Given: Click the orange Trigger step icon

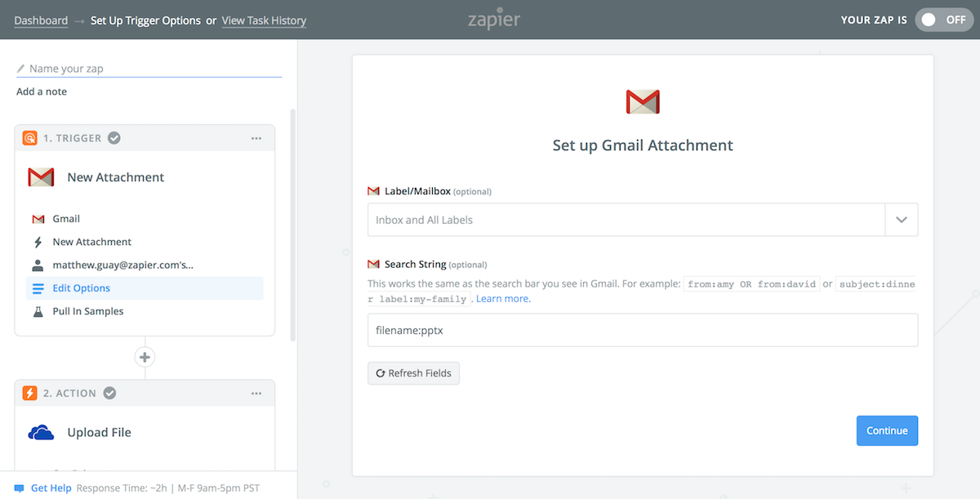Looking at the screenshot, I should click(x=29, y=138).
